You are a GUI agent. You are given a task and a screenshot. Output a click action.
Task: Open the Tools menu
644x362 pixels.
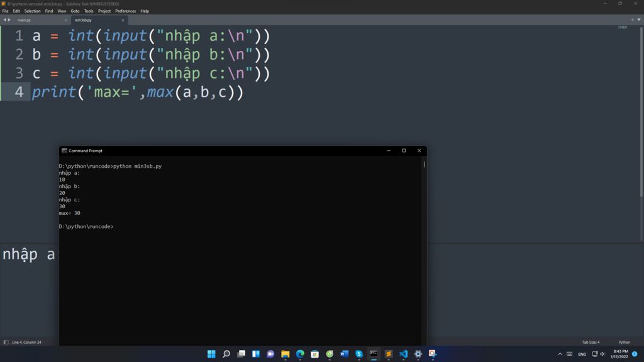coord(89,11)
